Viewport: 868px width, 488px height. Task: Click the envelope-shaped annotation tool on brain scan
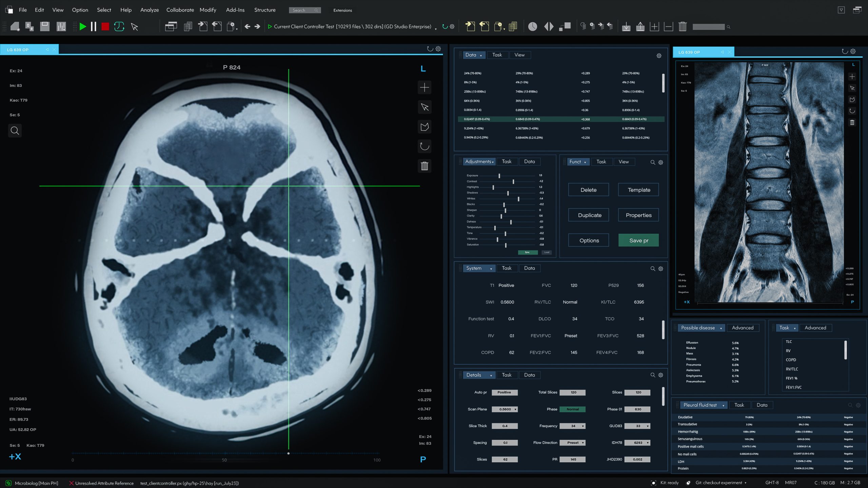425,127
